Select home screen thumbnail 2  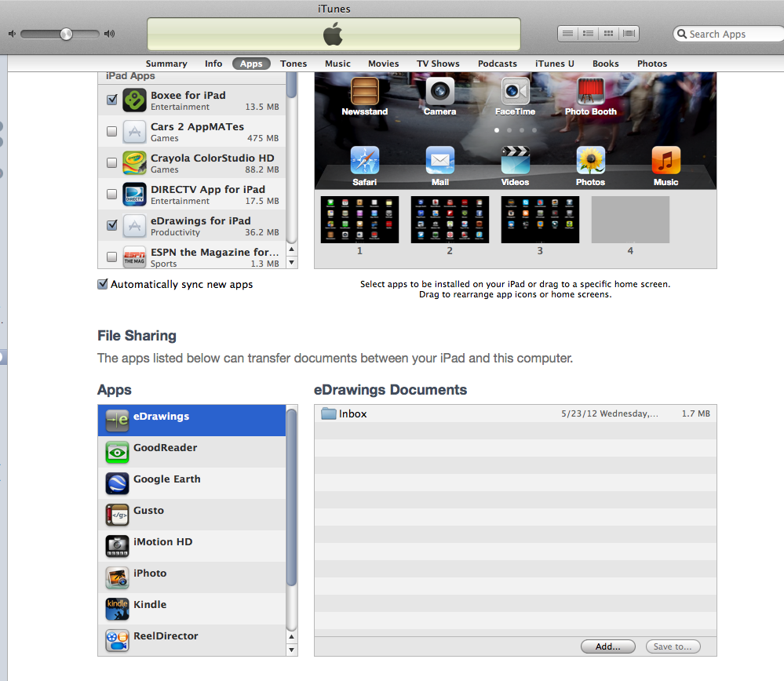click(450, 220)
